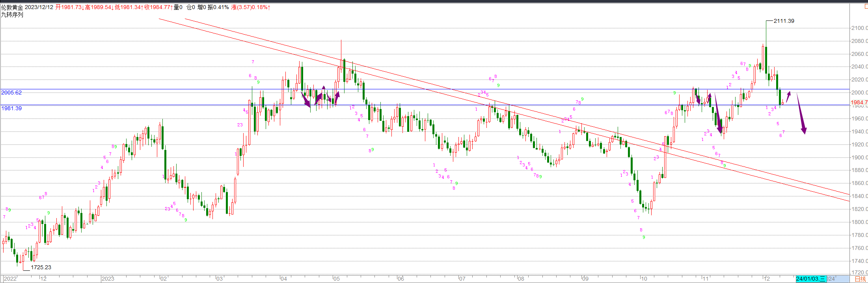The image size is (868, 283).
Task: Click the 日线 period button
Action: [860, 279]
